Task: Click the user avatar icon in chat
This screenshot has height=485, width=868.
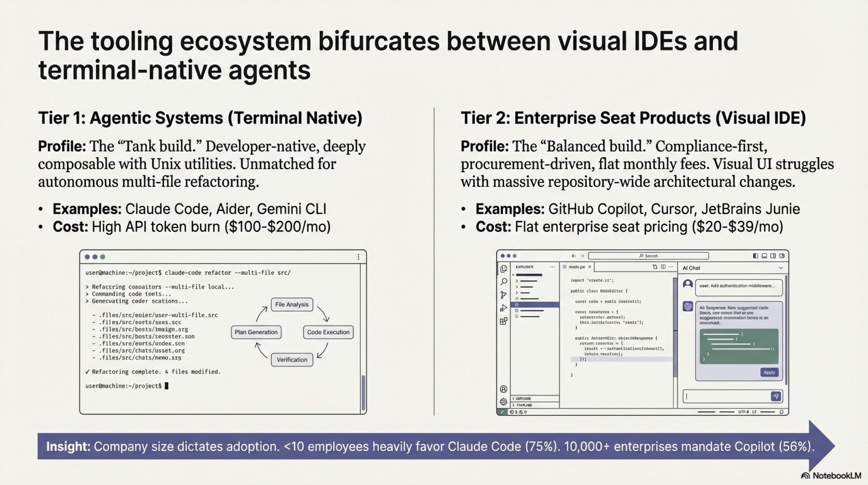Action: pos(688,284)
